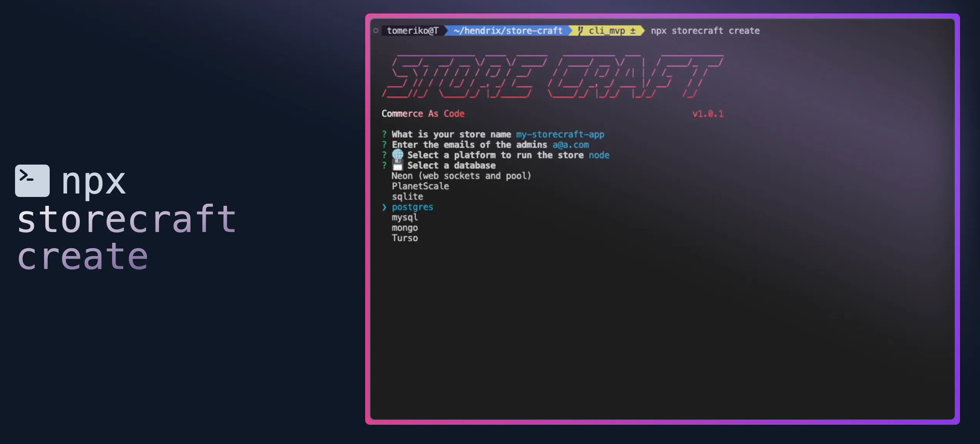Click the large 'create' heading word on the left
980x444 pixels.
pyautogui.click(x=82, y=257)
